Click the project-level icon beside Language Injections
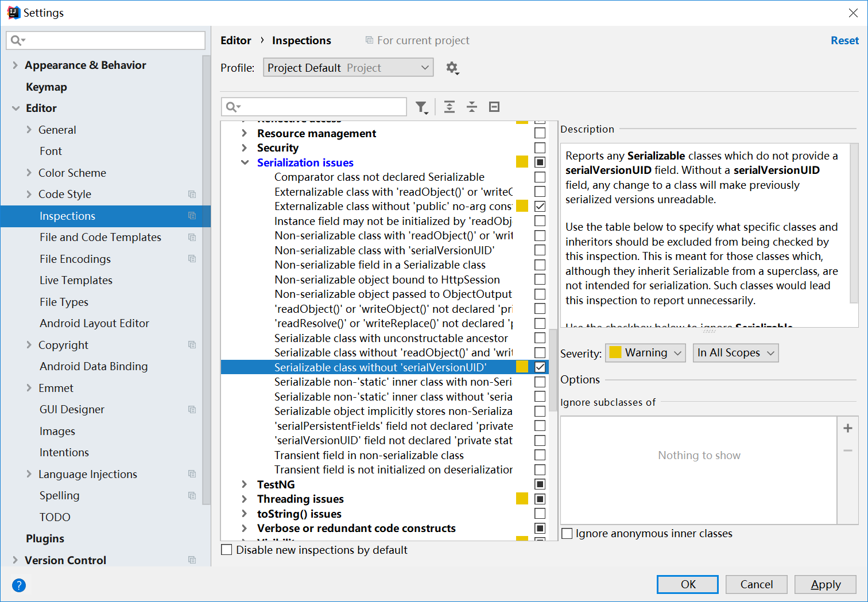Viewport: 868px width, 602px height. pos(192,474)
